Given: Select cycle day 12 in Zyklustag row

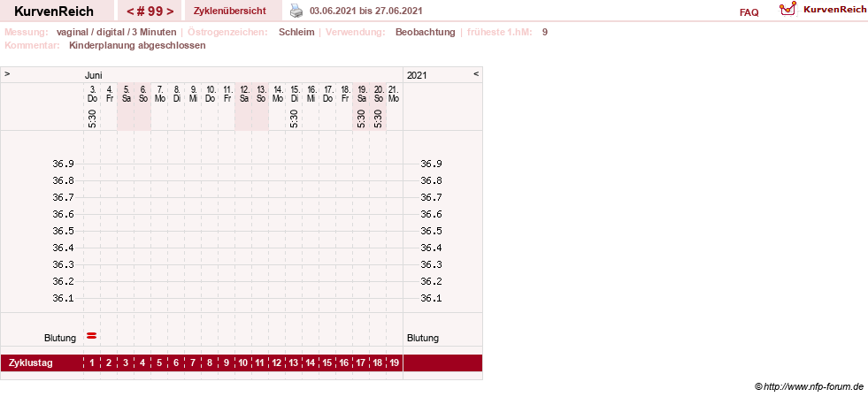Looking at the screenshot, I should click(277, 363).
